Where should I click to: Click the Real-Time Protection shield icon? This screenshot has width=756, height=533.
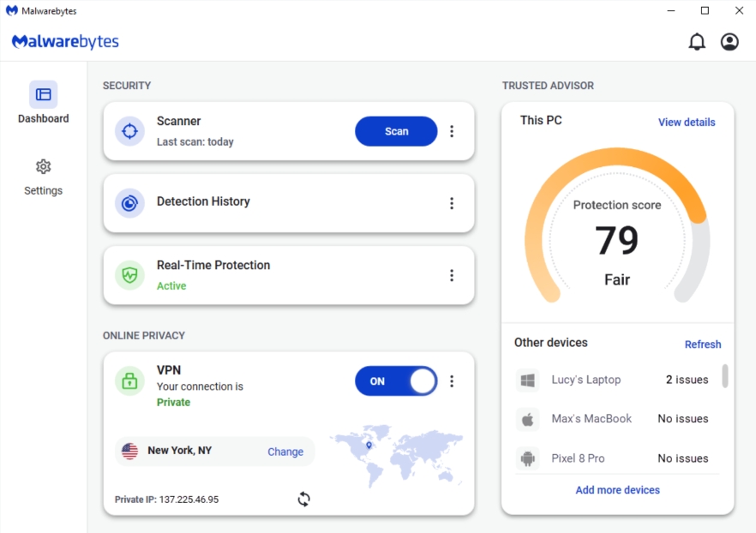coord(129,275)
